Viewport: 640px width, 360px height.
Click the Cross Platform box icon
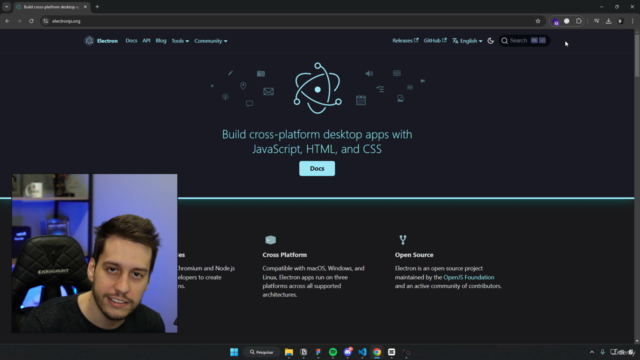(270, 240)
